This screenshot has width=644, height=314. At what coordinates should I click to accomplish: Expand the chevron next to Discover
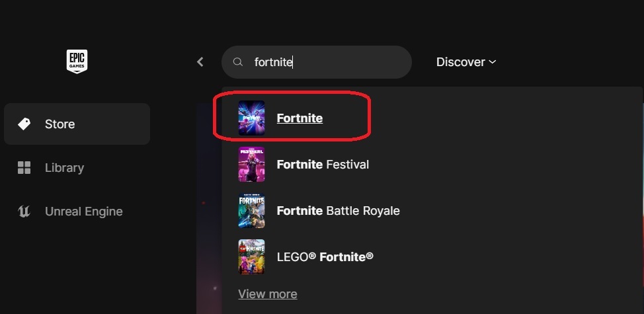pos(492,62)
